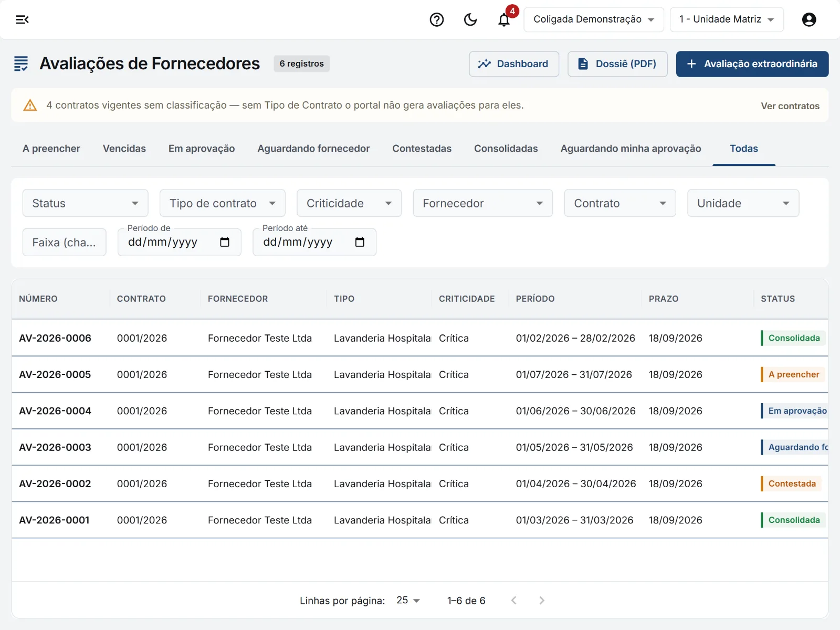The width and height of the screenshot is (840, 630).
Task: Open evaluation AV-2026-0001
Action: (x=54, y=520)
